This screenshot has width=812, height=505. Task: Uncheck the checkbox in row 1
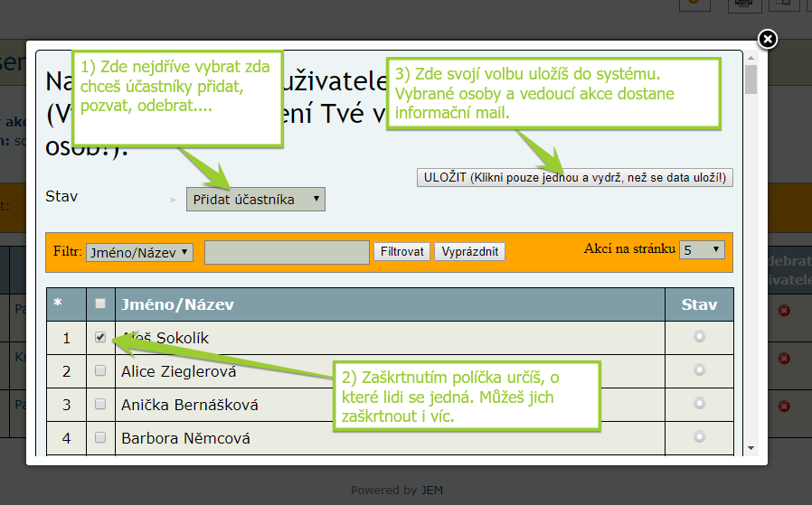(100, 337)
